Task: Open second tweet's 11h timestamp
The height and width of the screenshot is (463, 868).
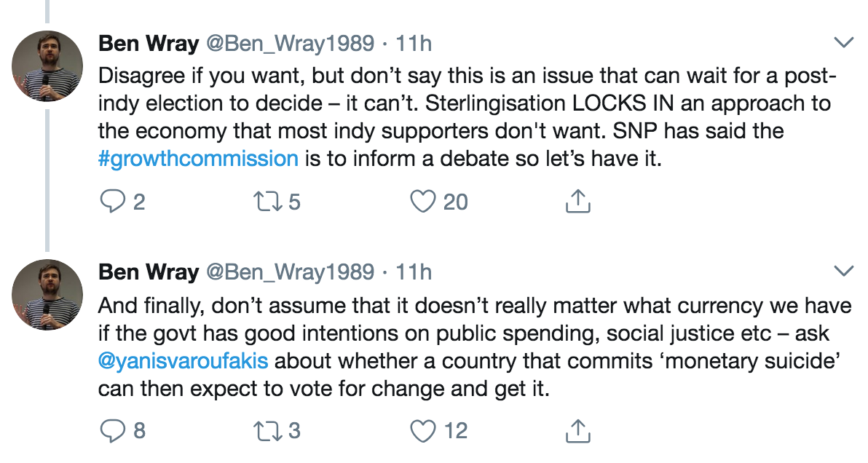Action: pos(414,272)
